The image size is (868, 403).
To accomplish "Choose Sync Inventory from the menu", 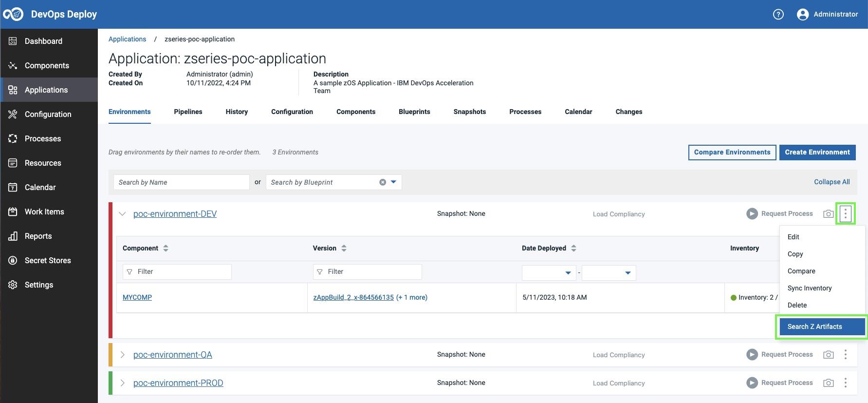I will point(809,288).
